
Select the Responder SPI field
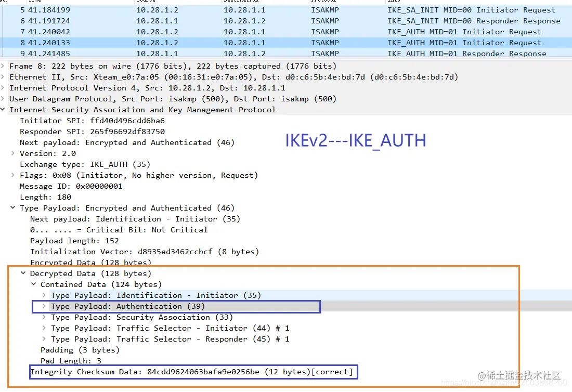[92, 132]
